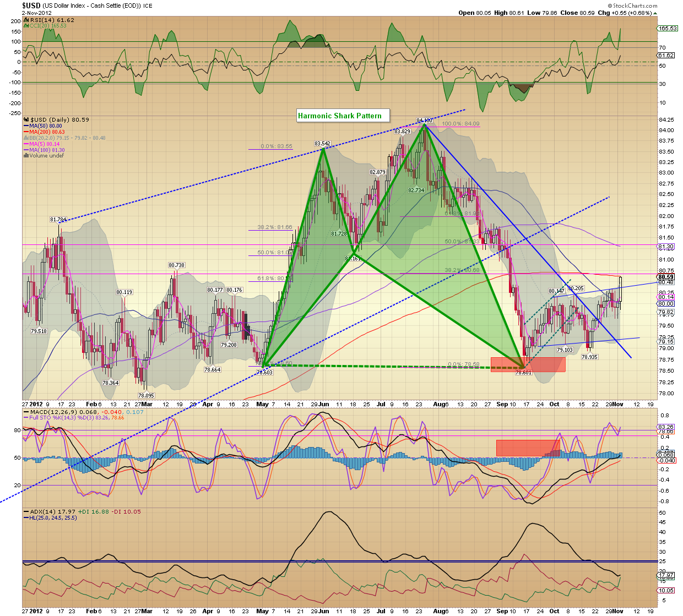Viewport: 683px width, 616px height.
Task: Click the 80.119 price label
Action: pos(124,292)
